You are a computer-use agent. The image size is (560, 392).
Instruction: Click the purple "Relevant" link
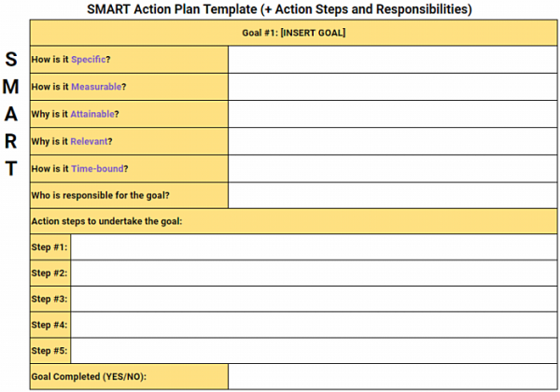(x=88, y=141)
